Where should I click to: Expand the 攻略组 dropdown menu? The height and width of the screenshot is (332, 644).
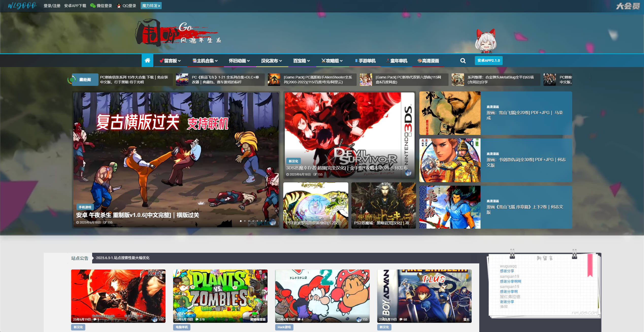point(332,61)
